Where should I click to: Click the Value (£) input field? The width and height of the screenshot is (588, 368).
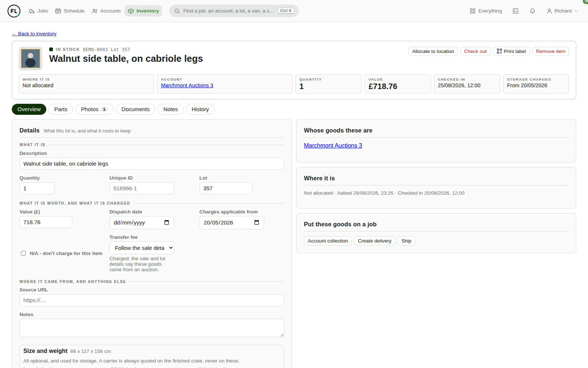point(46,222)
